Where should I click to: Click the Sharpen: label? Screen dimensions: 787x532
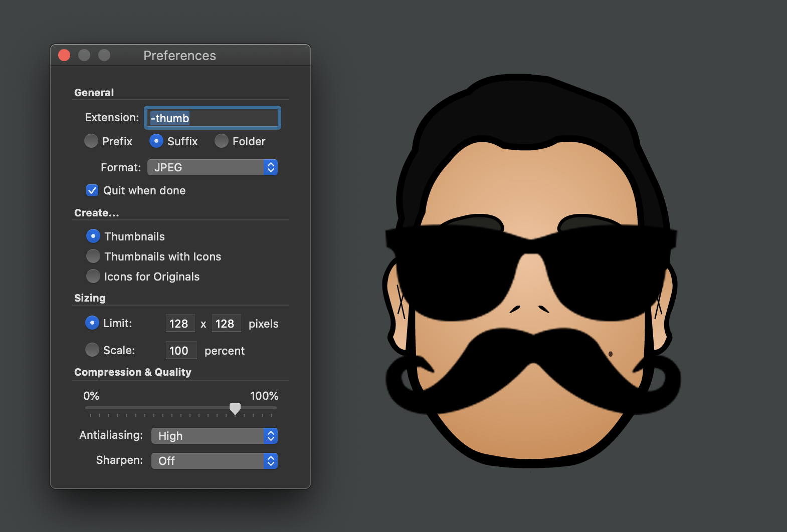click(x=120, y=460)
